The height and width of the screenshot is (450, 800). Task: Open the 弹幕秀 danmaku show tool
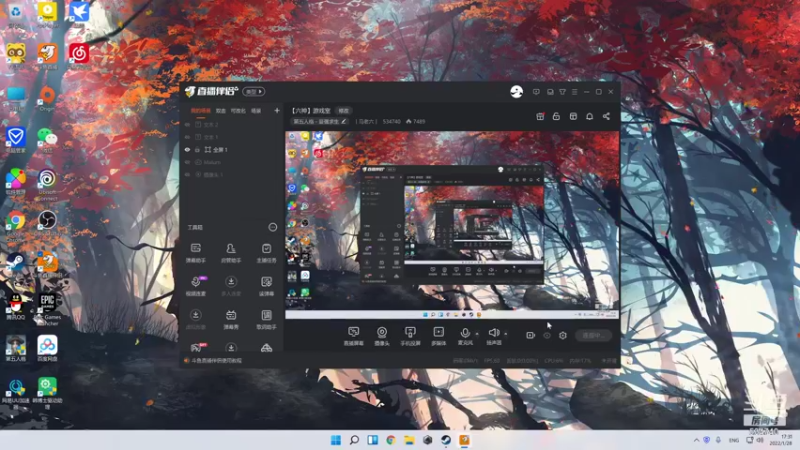point(231,319)
